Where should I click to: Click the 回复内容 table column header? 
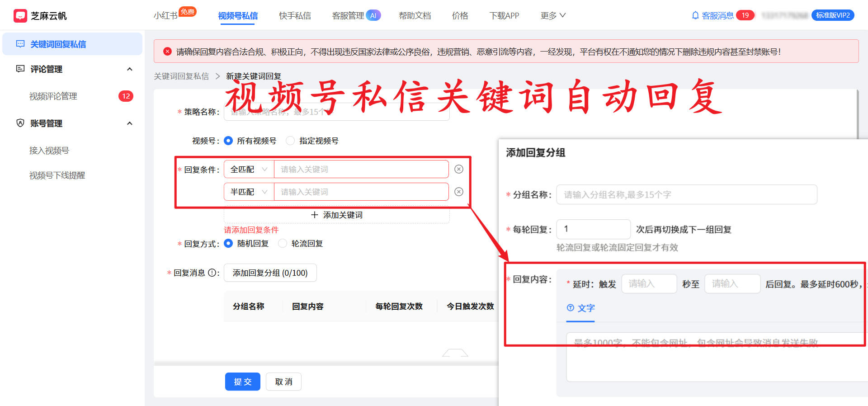coord(308,306)
